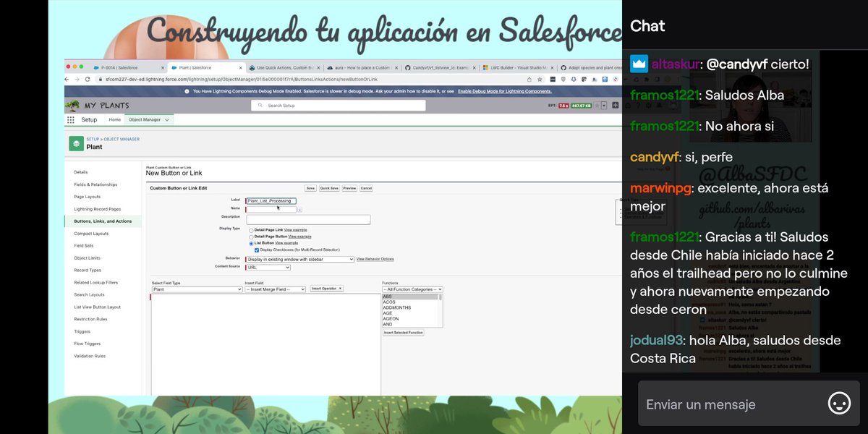Image resolution: width=868 pixels, height=434 pixels.
Task: Open the Content Source URL dropdown
Action: 286,268
